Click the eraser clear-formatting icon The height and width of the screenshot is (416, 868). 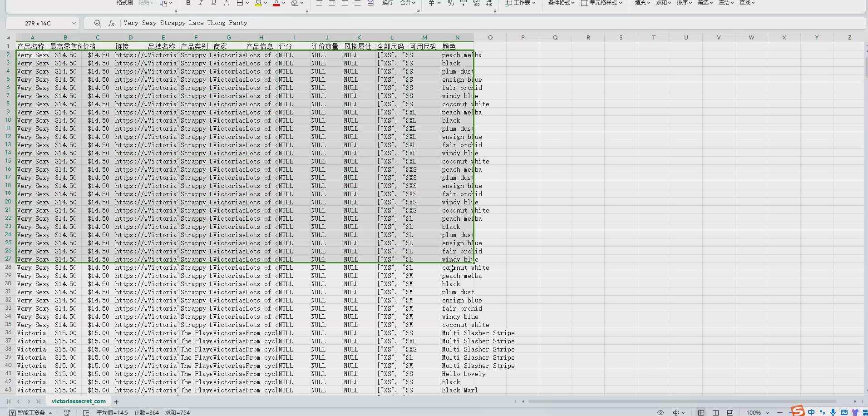click(294, 3)
